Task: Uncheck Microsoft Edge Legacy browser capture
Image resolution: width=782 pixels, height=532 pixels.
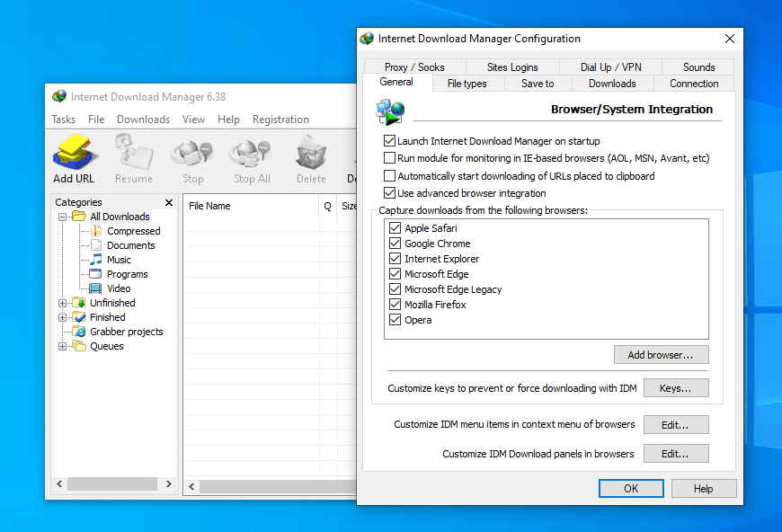Action: (x=395, y=288)
